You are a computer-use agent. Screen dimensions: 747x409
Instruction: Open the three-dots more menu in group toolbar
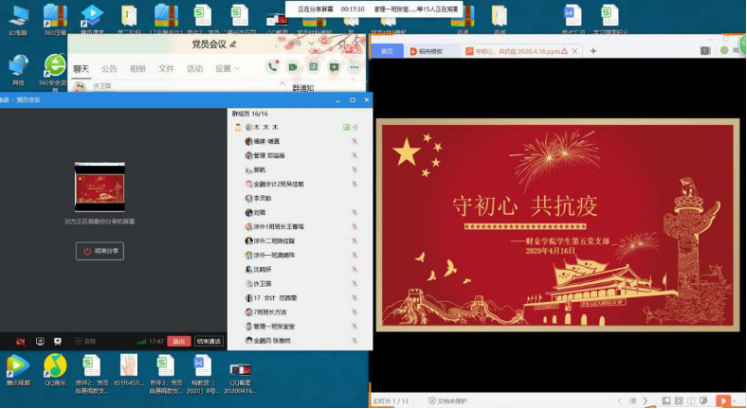tap(354, 68)
